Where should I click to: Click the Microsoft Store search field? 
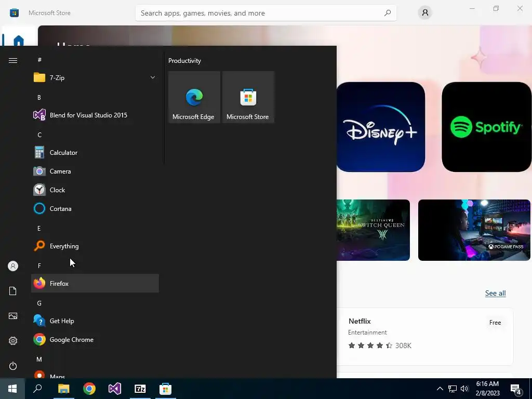(x=266, y=13)
